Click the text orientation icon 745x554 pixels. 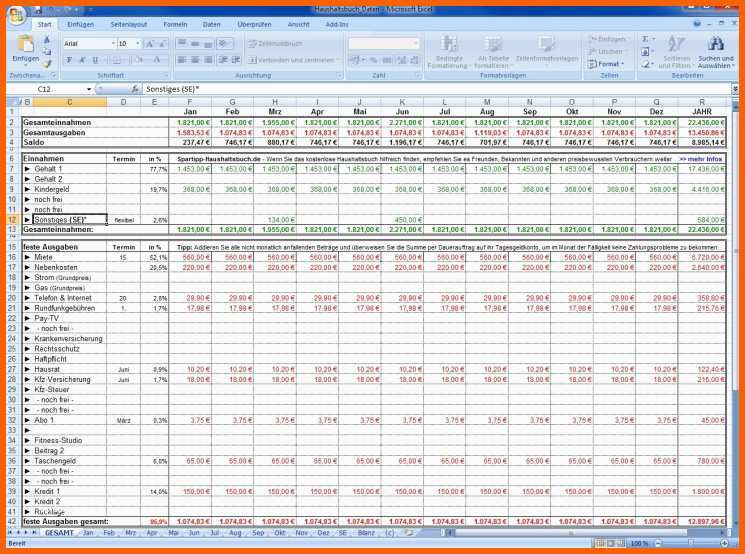[223, 44]
